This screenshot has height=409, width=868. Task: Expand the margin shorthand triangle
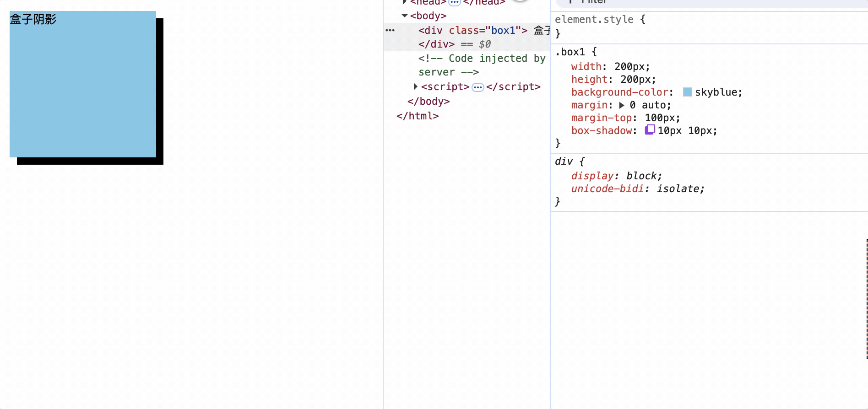point(622,105)
